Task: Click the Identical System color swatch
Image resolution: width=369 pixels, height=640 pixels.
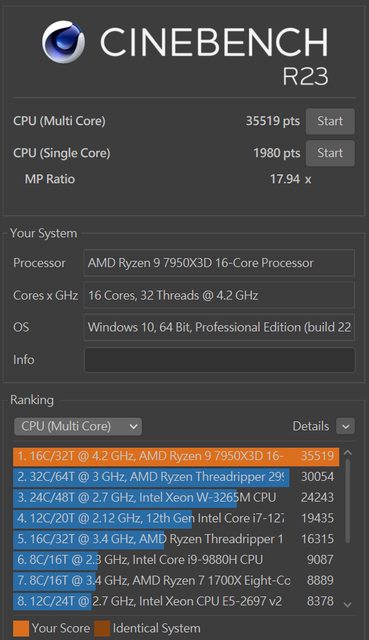Action: (x=102, y=629)
